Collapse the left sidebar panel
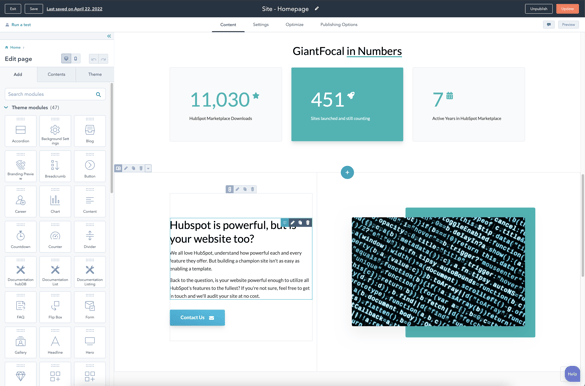 [x=109, y=36]
